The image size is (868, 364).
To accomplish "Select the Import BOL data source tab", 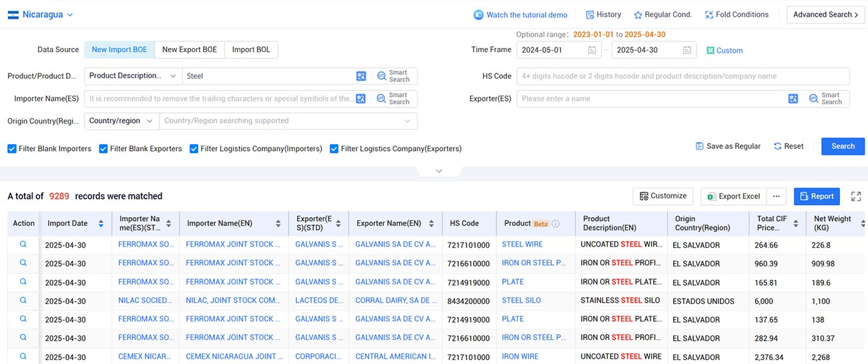I will point(252,49).
